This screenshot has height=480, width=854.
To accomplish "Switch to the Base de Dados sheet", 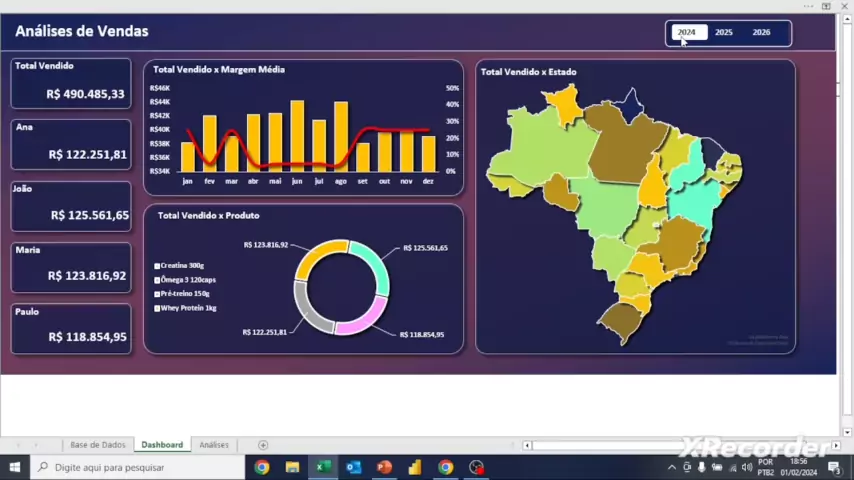I will [x=98, y=445].
